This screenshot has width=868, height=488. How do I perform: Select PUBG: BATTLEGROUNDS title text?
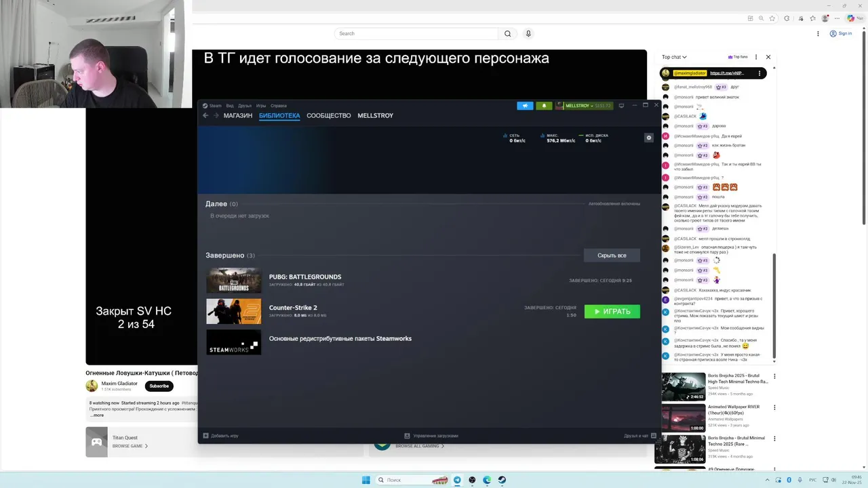click(305, 277)
